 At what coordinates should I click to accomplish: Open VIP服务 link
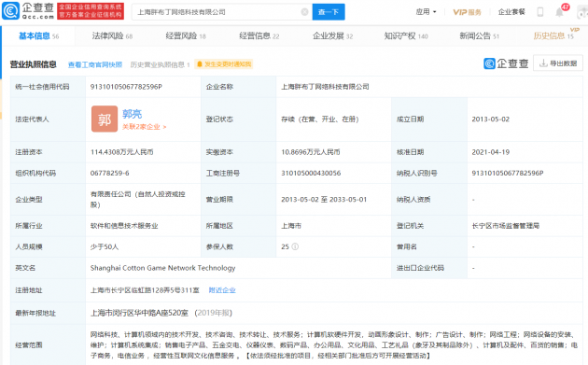pos(467,12)
